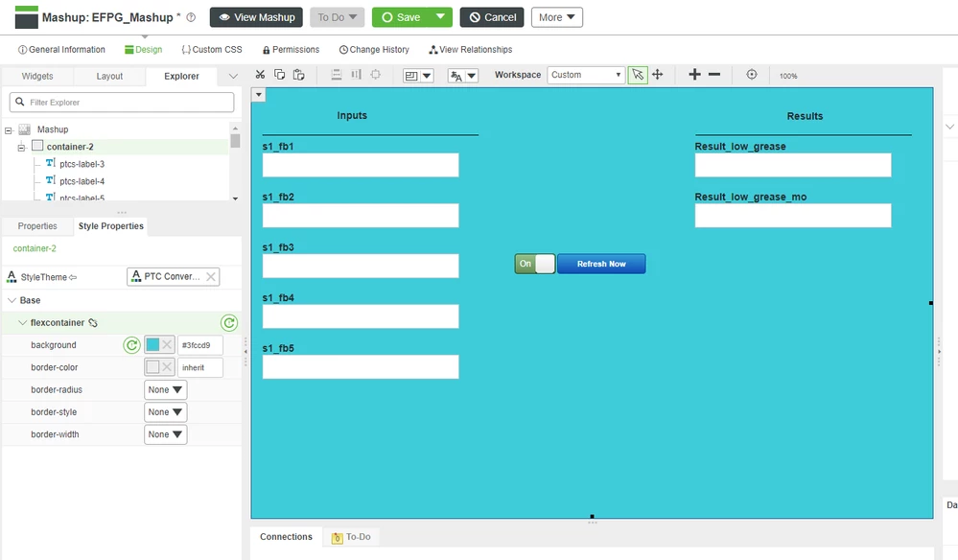Select the pointer selection tool
This screenshot has width=958, height=560.
coord(638,75)
